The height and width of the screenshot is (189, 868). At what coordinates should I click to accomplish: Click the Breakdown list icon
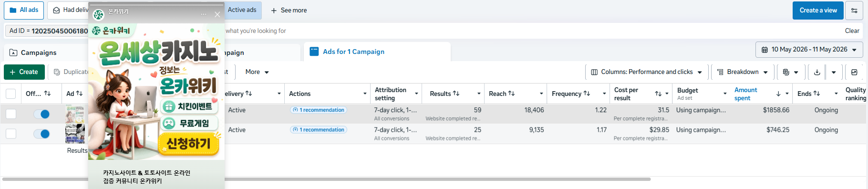720,72
